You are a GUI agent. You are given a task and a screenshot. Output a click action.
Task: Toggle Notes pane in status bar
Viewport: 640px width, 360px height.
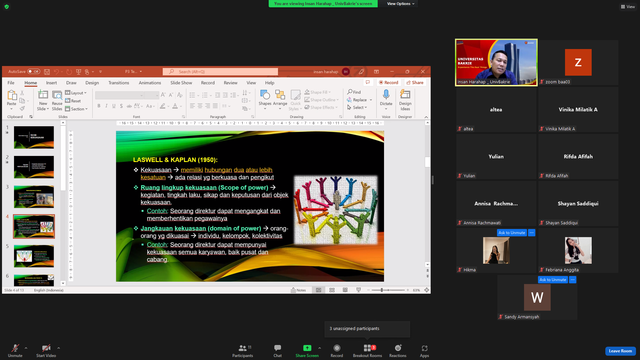pos(299,290)
